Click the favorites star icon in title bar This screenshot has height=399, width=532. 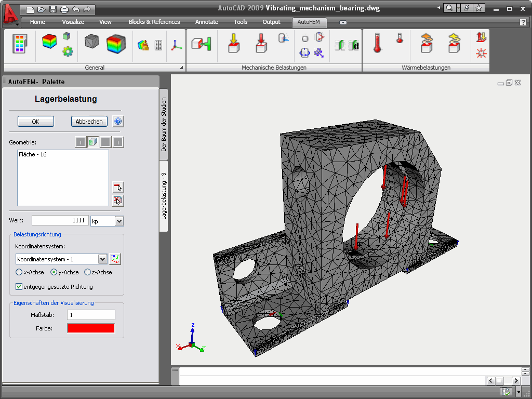tap(478, 8)
